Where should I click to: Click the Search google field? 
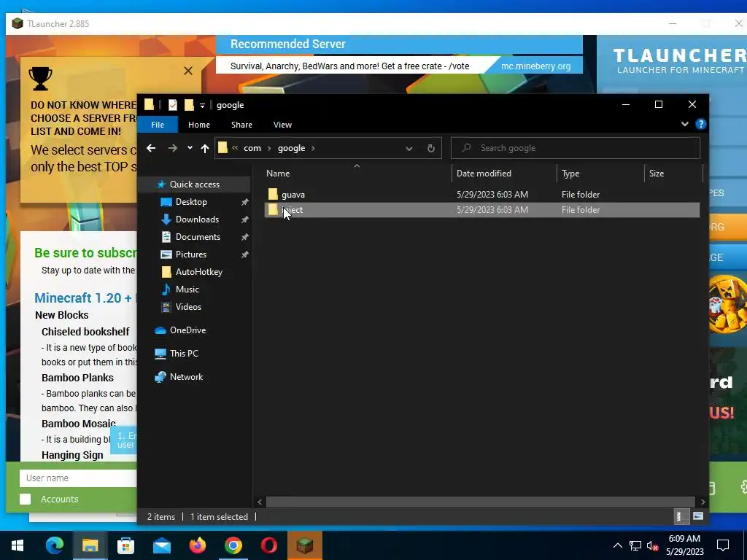[576, 148]
